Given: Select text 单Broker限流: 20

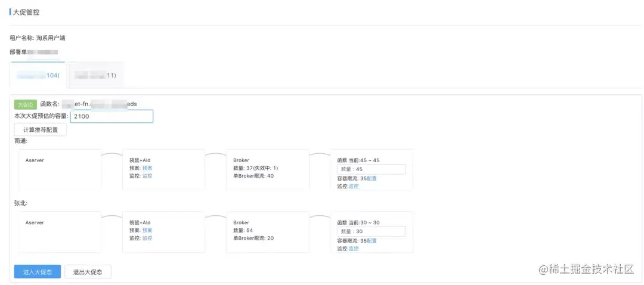Looking at the screenshot, I should click(x=253, y=238).
